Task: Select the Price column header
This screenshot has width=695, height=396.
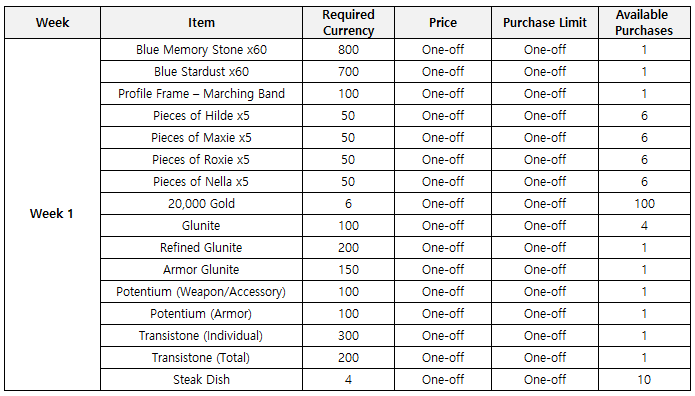Action: pyautogui.click(x=443, y=23)
